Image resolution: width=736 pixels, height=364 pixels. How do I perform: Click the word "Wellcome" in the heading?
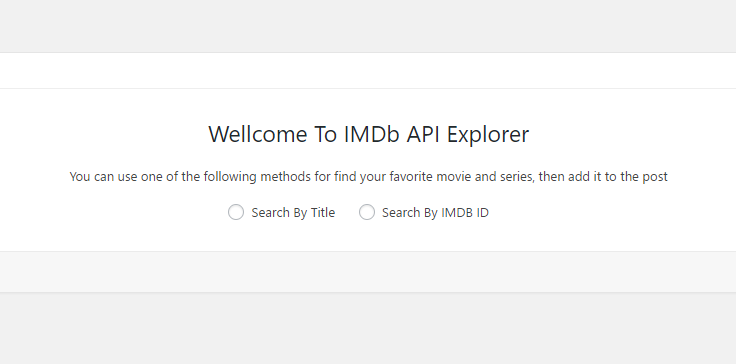pyautogui.click(x=258, y=134)
